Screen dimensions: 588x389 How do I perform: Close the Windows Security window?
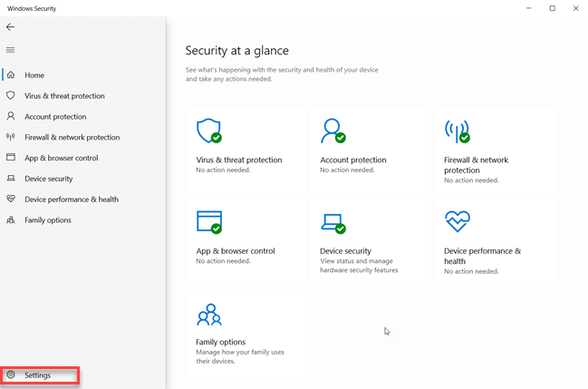click(x=576, y=8)
